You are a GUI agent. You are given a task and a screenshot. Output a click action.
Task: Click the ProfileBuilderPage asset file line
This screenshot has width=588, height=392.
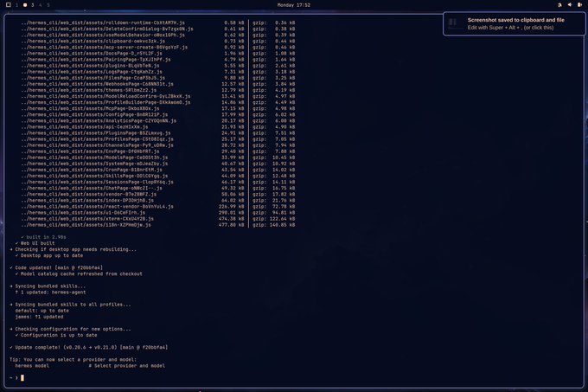tap(105, 102)
